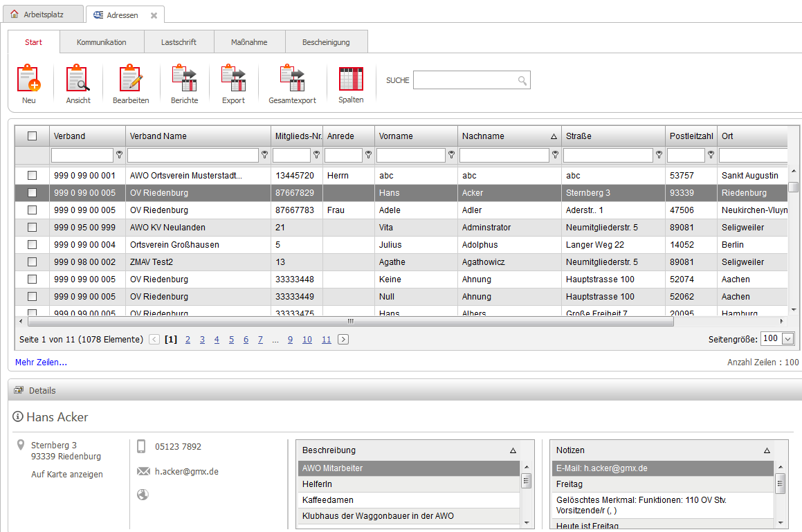This screenshot has height=532, width=802.
Task: Click the info icon next to Hans Acker
Action: [18, 416]
